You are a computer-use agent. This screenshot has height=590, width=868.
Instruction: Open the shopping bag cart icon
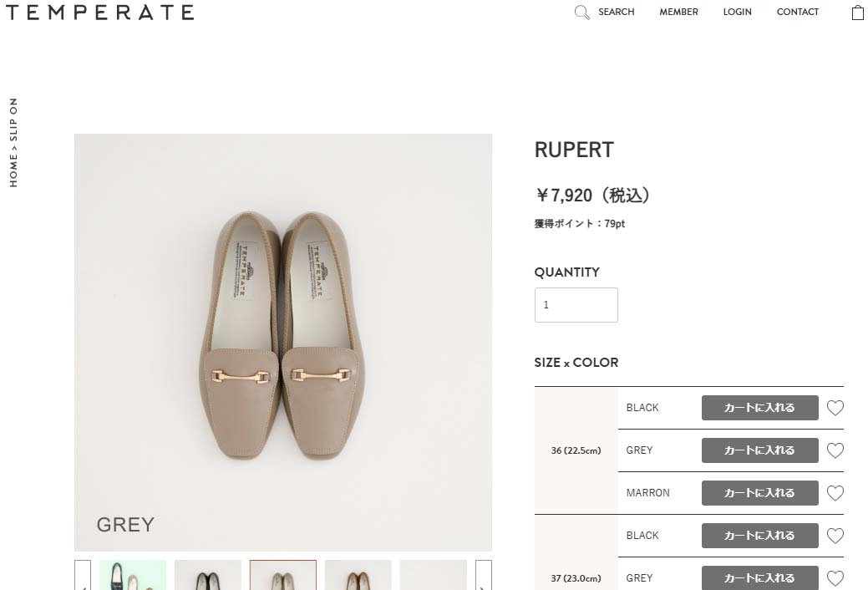pos(857,13)
